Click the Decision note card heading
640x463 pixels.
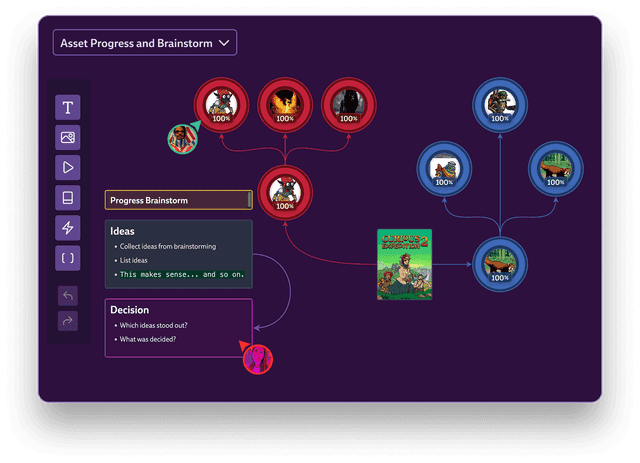[x=130, y=310]
